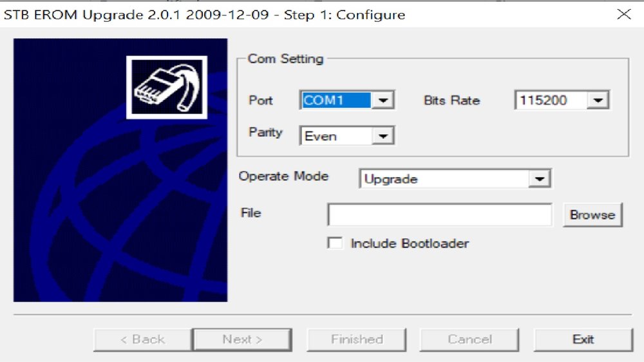Click the Browse button
The image size is (644, 362).
(592, 214)
